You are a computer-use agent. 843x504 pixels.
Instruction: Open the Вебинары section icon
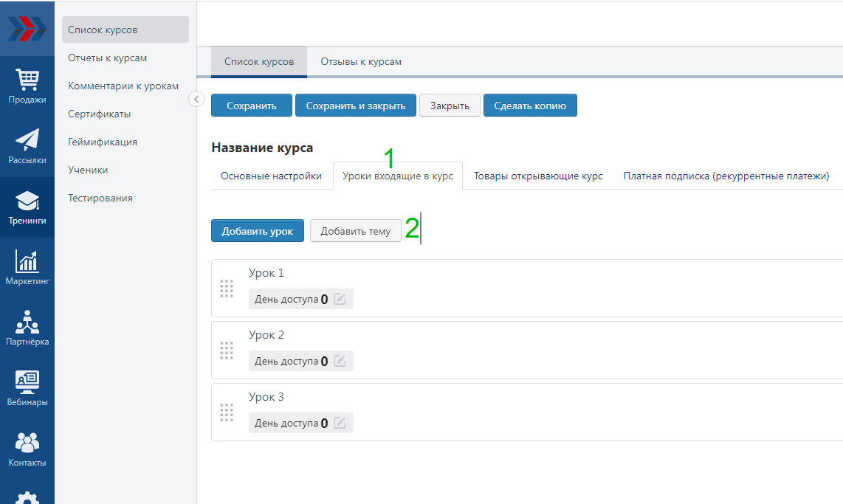click(x=27, y=388)
